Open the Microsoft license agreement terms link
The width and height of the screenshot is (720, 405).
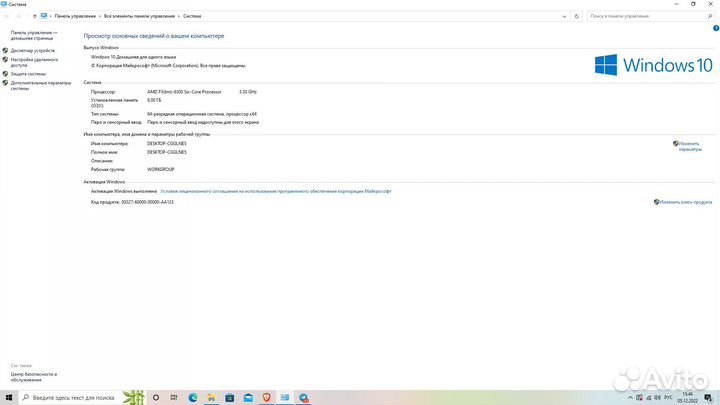pyautogui.click(x=276, y=191)
